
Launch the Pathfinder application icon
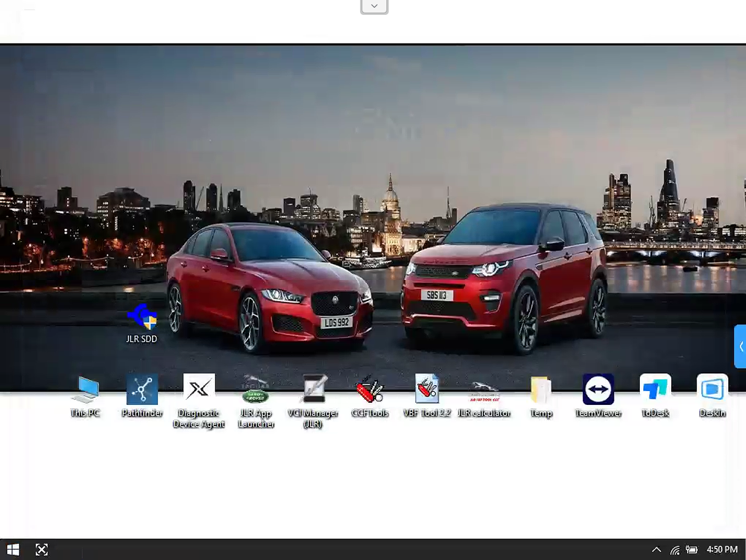pos(142,396)
